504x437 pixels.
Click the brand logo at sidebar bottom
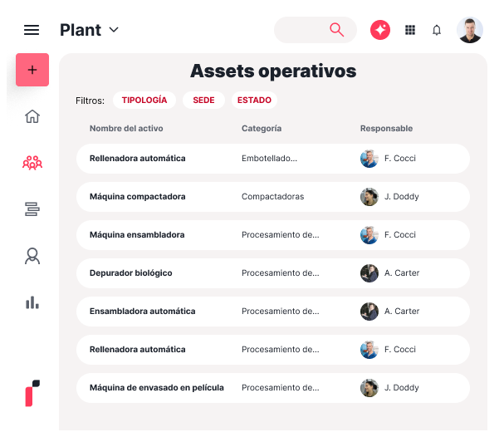pyautogui.click(x=32, y=393)
